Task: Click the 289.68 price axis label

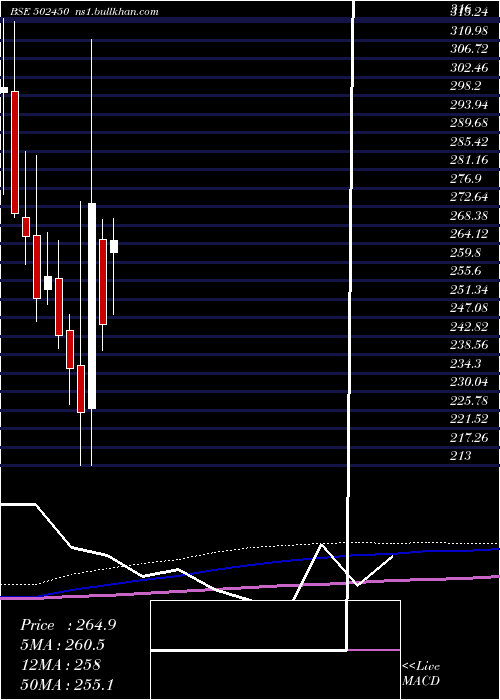Action: click(469, 123)
